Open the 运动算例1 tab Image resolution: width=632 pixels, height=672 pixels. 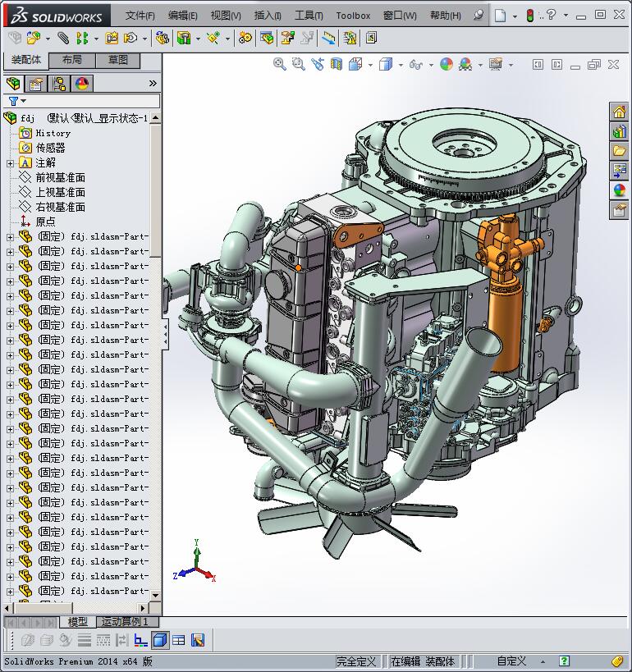(x=127, y=621)
